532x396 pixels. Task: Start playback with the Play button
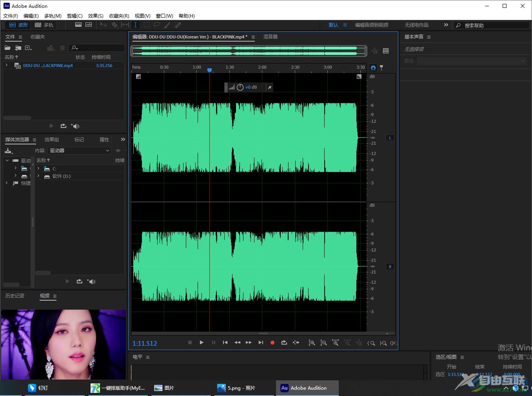click(x=202, y=343)
